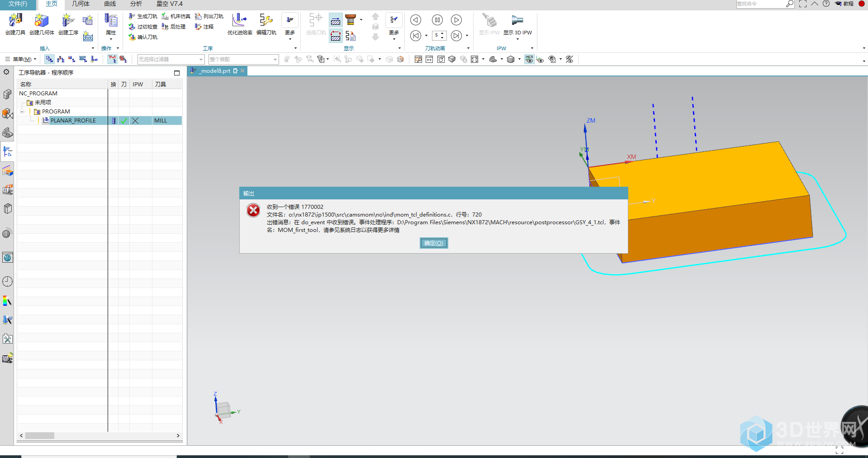Toggle Program Order View button

tap(49, 59)
